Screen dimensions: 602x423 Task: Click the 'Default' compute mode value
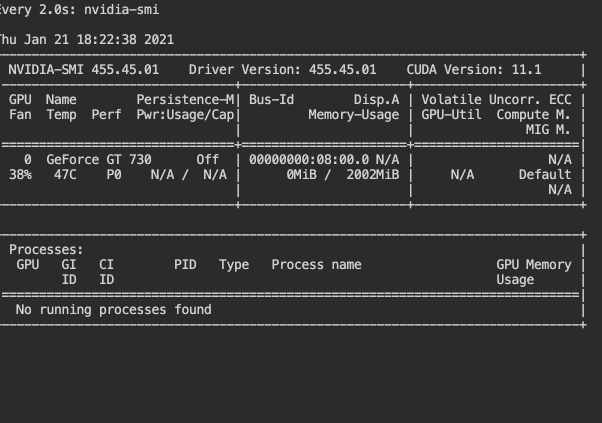tap(545, 175)
